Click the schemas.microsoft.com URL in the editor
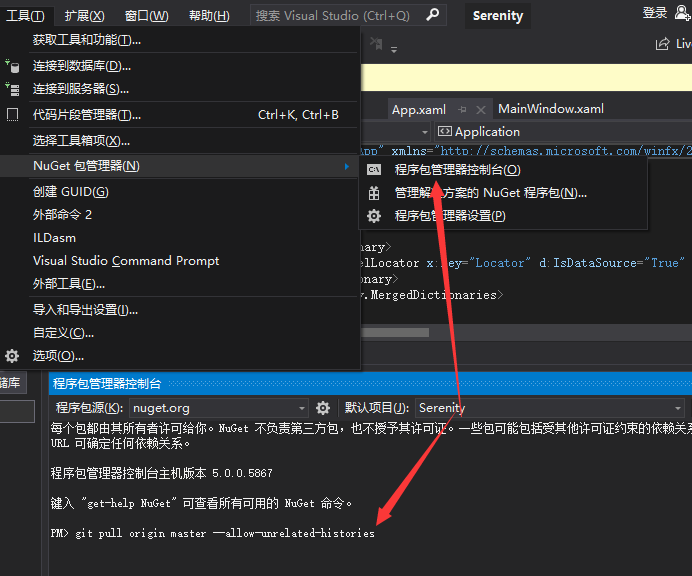Screen dimensions: 692x576 tap(566, 151)
